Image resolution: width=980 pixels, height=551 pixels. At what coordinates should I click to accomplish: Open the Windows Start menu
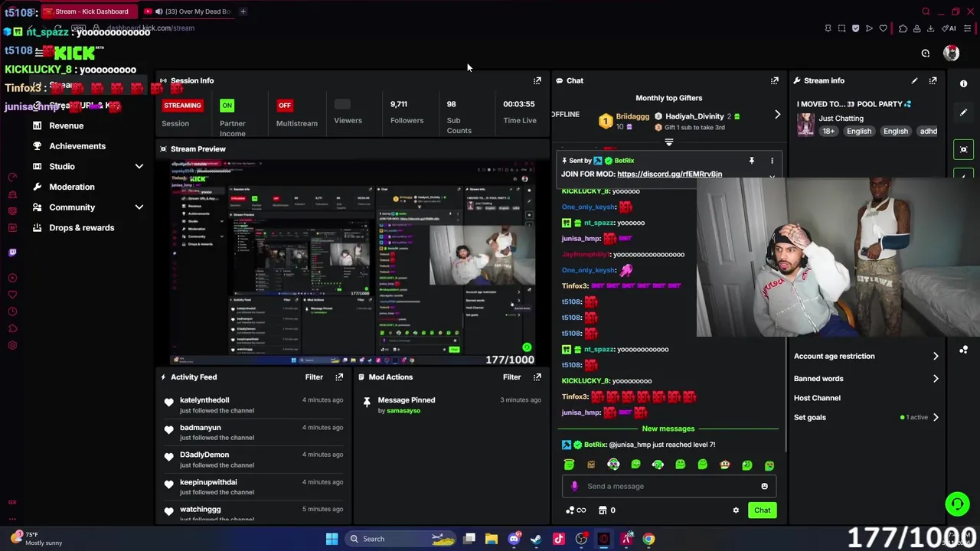click(x=332, y=539)
